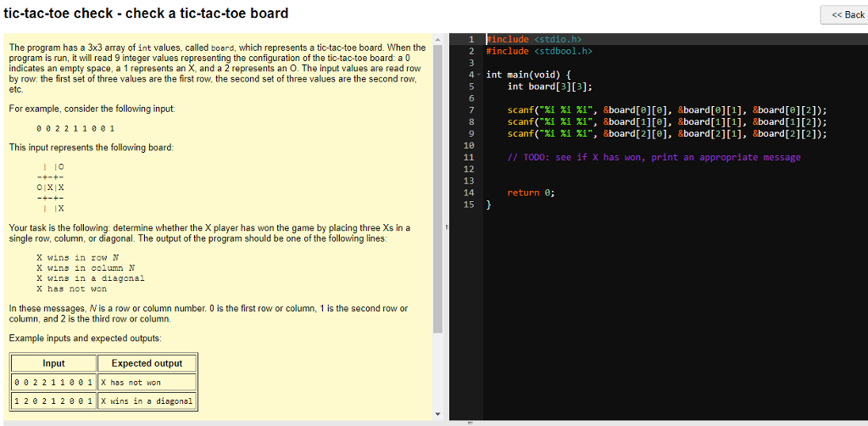Image resolution: width=868 pixels, height=426 pixels.
Task: Click the int board[3][3]; declaration
Action: pyautogui.click(x=550, y=87)
